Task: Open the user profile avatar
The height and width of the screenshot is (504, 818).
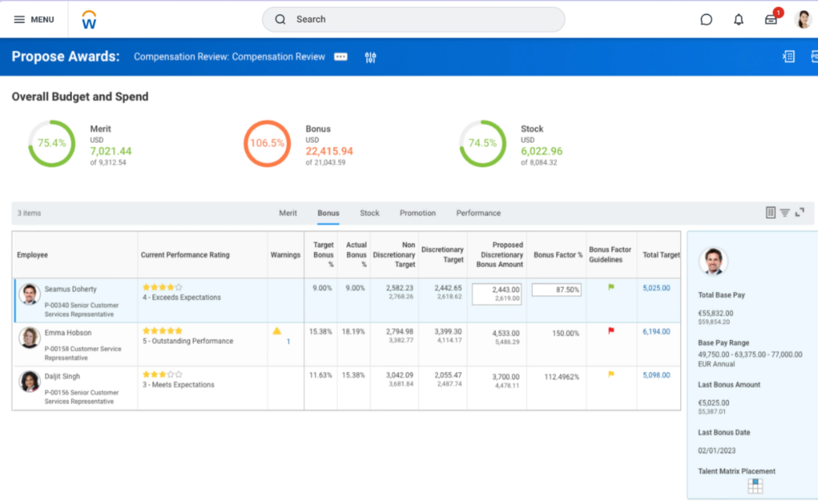Action: click(x=803, y=20)
